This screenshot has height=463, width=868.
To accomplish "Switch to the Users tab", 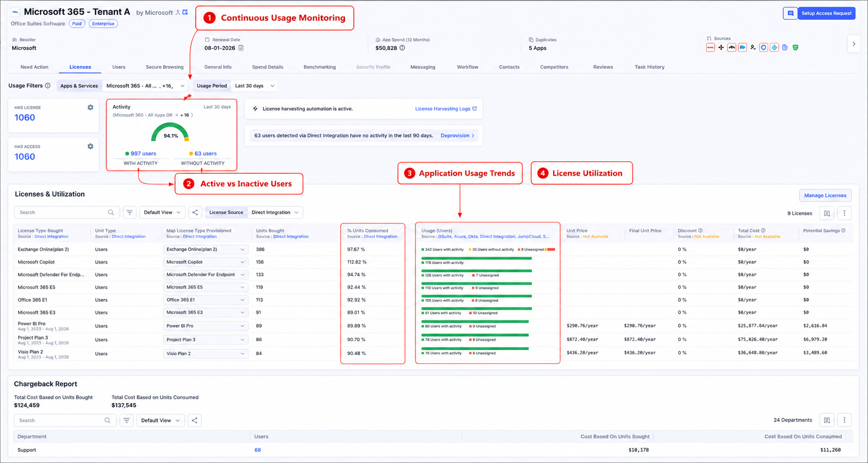I will click(x=119, y=67).
